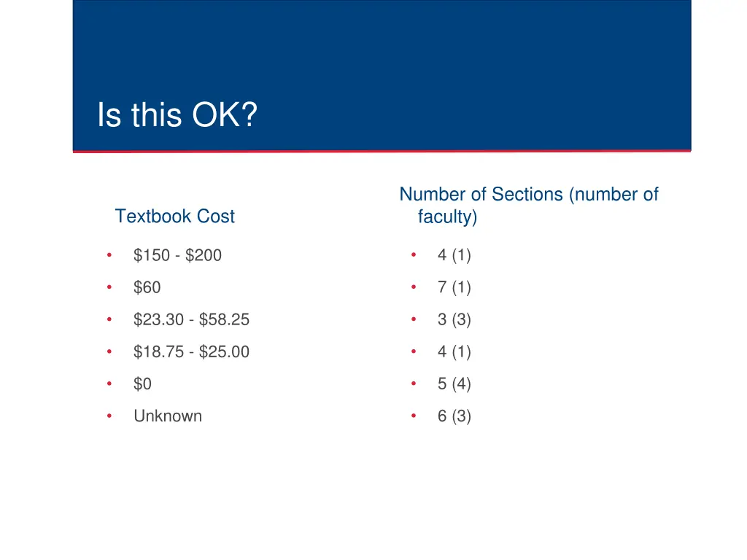The image size is (747, 560).
Task: Click the red divider line under the header
Action: click(x=382, y=151)
